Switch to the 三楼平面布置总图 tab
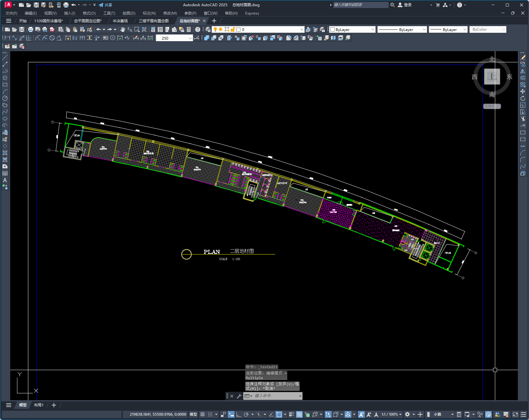This screenshot has height=420, width=529. click(154, 21)
